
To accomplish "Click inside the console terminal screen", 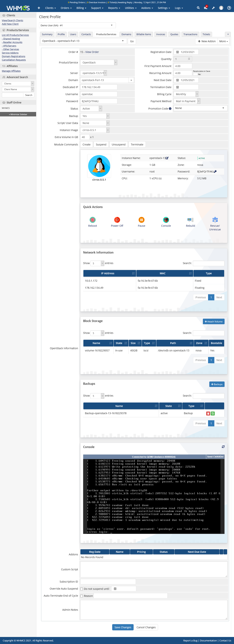I will click(154, 496).
